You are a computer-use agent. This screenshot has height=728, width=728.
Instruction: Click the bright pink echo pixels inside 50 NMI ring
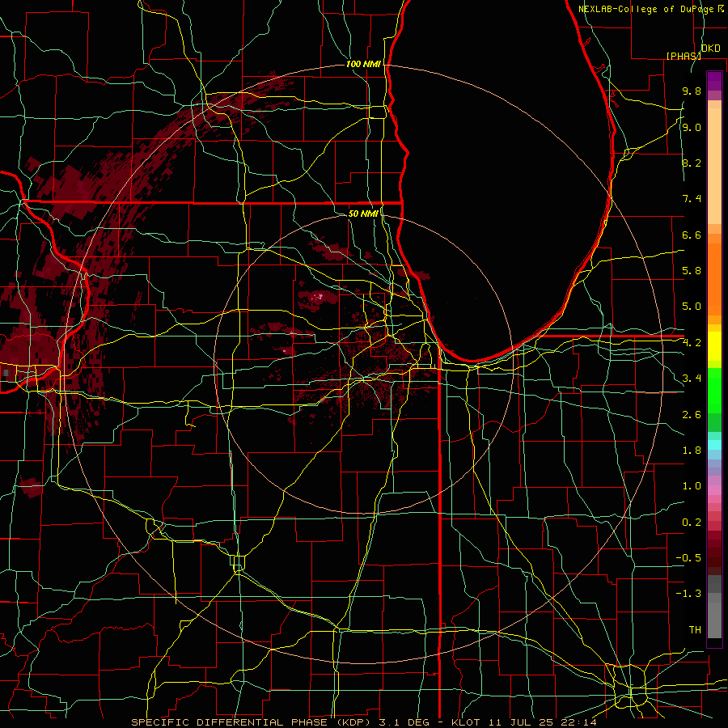click(x=319, y=296)
